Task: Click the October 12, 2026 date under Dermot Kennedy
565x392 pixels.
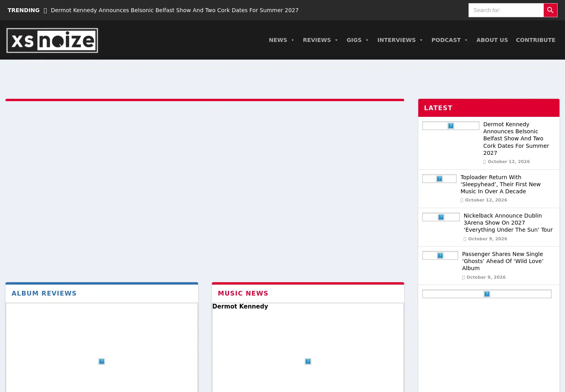Action: 508,162
